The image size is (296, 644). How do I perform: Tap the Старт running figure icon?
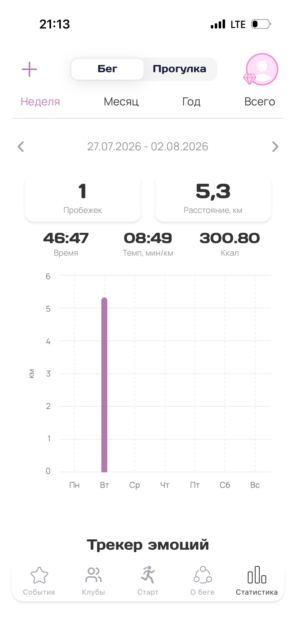point(148,575)
